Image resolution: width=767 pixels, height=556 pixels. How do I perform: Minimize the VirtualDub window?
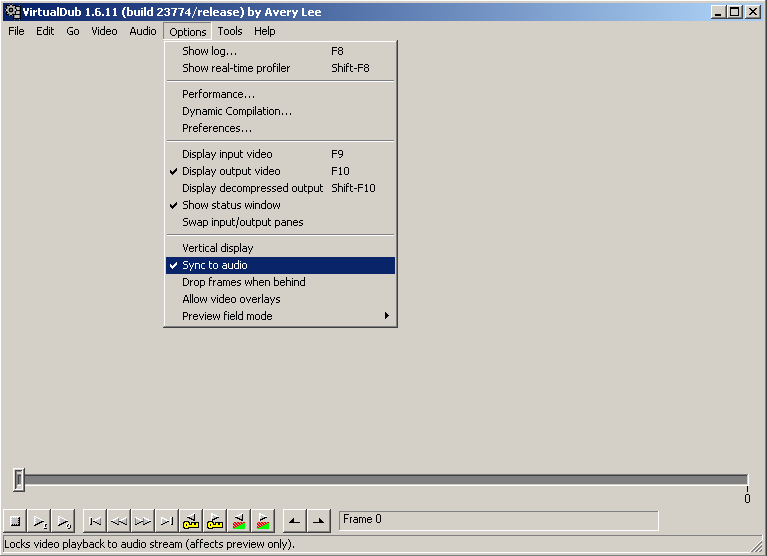[x=718, y=12]
